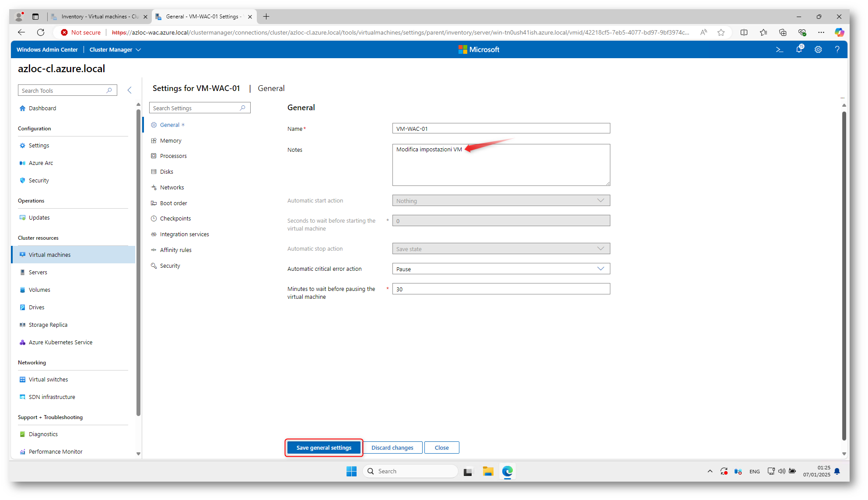Open Edge browser from taskbar

[x=507, y=471]
